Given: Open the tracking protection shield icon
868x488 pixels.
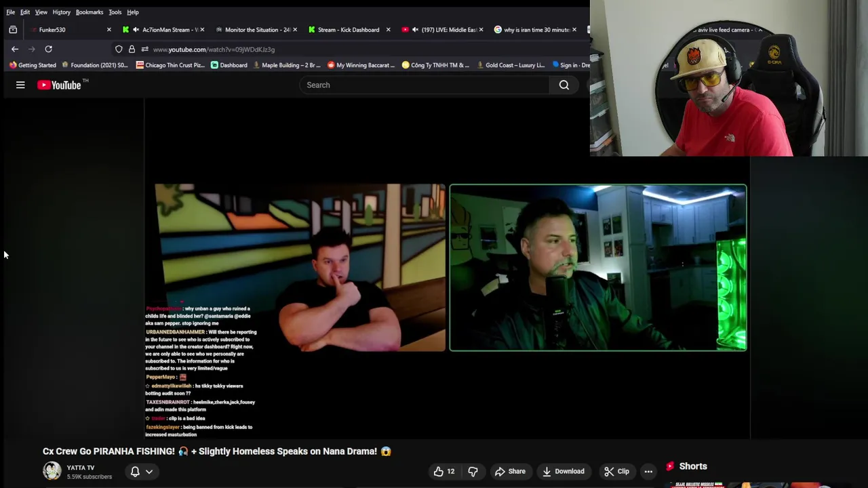Looking at the screenshot, I should tap(119, 49).
